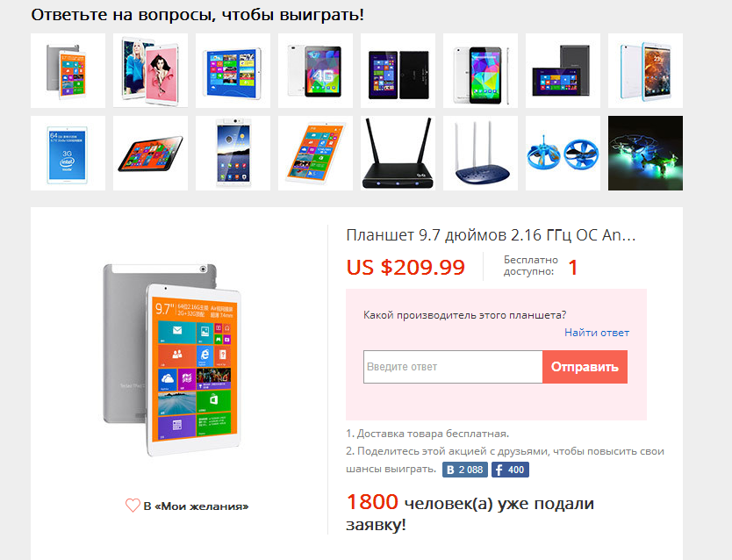Image resolution: width=732 pixels, height=560 pixels.
Task: Choose the blue flying saucer toy thumbnail
Action: [563, 153]
